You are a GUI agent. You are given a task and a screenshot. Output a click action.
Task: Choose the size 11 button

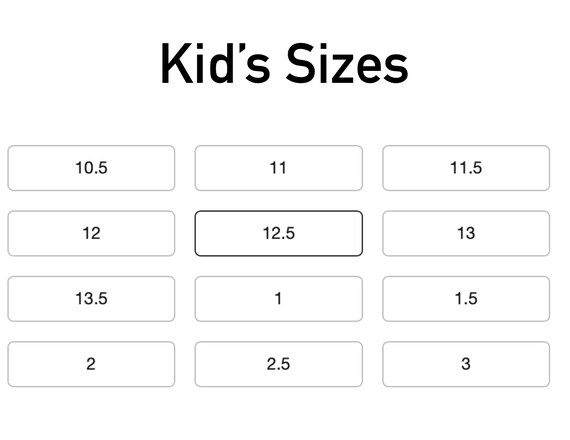278,168
